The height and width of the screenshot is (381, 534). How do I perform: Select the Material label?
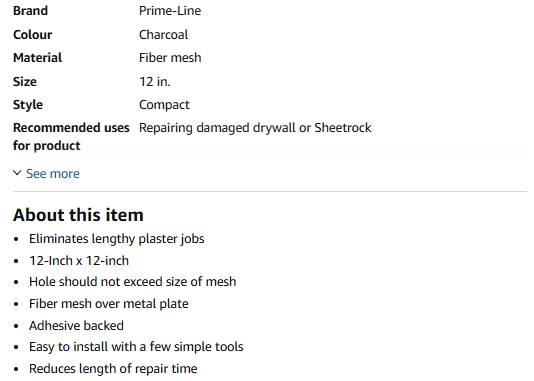coord(37,58)
